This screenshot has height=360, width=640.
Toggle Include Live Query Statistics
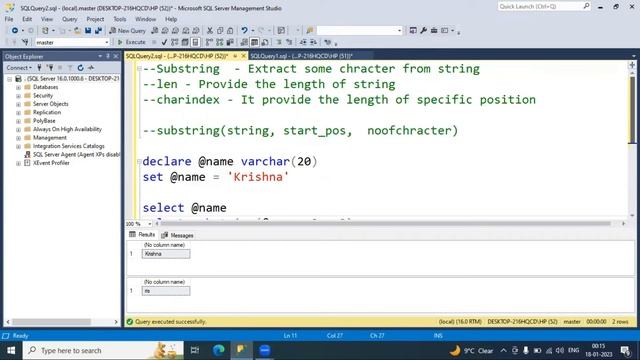click(220, 42)
